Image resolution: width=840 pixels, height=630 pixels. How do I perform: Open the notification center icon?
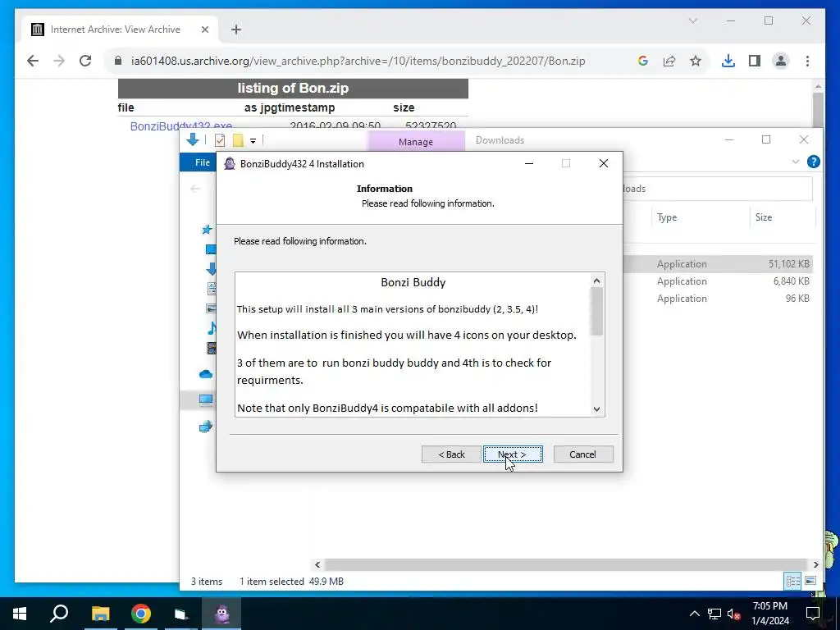point(813,614)
